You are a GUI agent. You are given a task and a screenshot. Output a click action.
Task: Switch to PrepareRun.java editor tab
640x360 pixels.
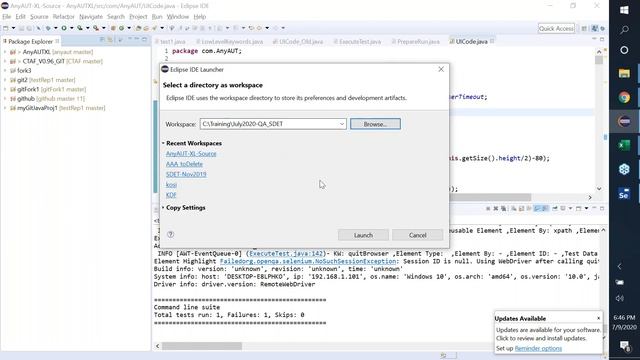[x=418, y=42]
